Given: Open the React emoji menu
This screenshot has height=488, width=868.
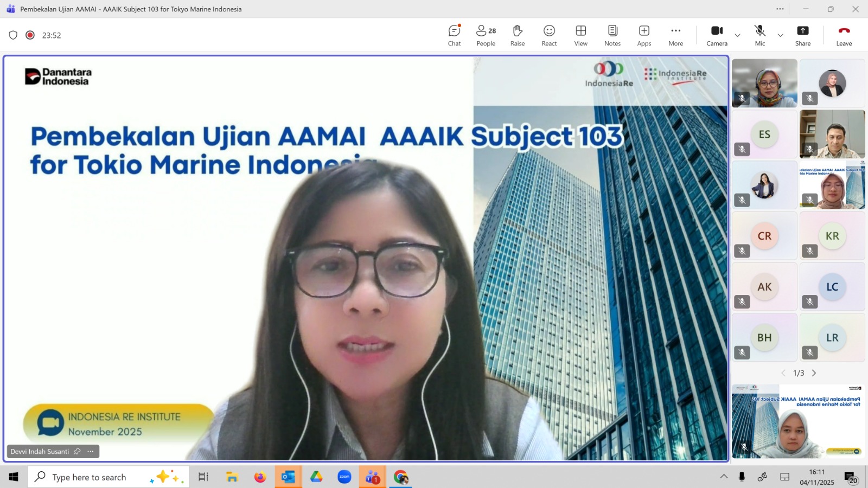Looking at the screenshot, I should 549,35.
